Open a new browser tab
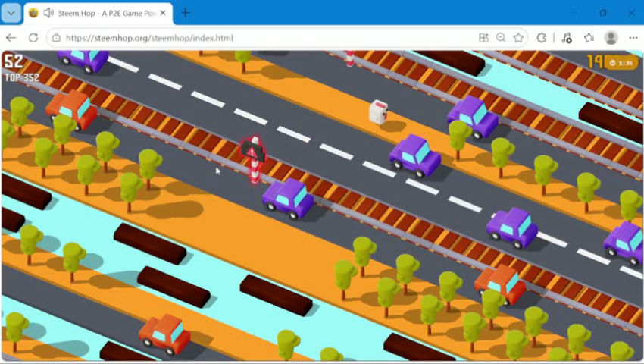Viewport: 644px width, 364px height. pyautogui.click(x=186, y=13)
